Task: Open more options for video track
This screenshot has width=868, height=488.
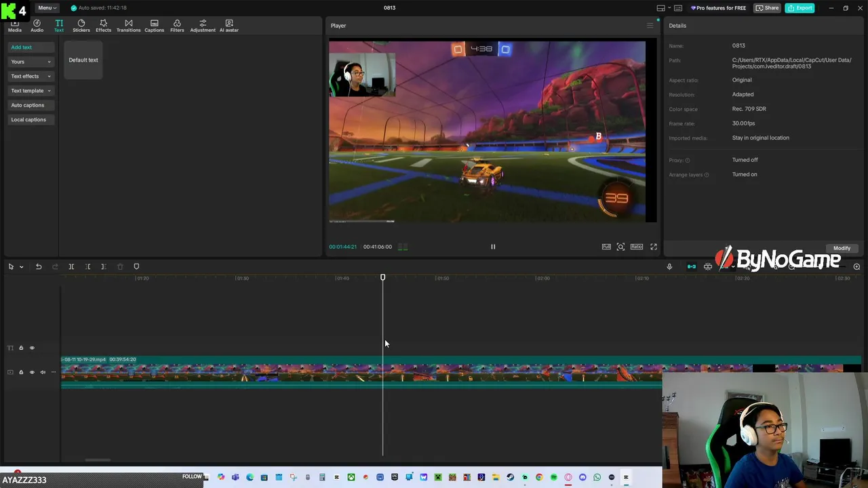Action: pos(54,372)
